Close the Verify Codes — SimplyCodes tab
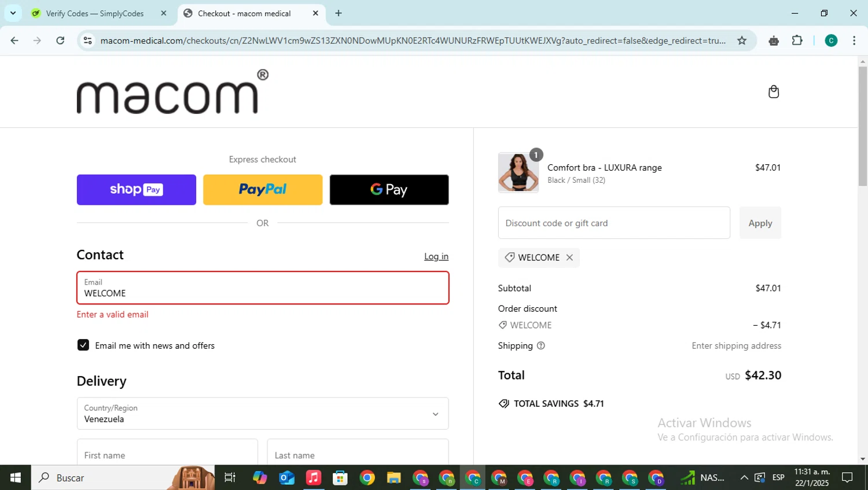Screen dimensions: 868x490 (x=164, y=13)
